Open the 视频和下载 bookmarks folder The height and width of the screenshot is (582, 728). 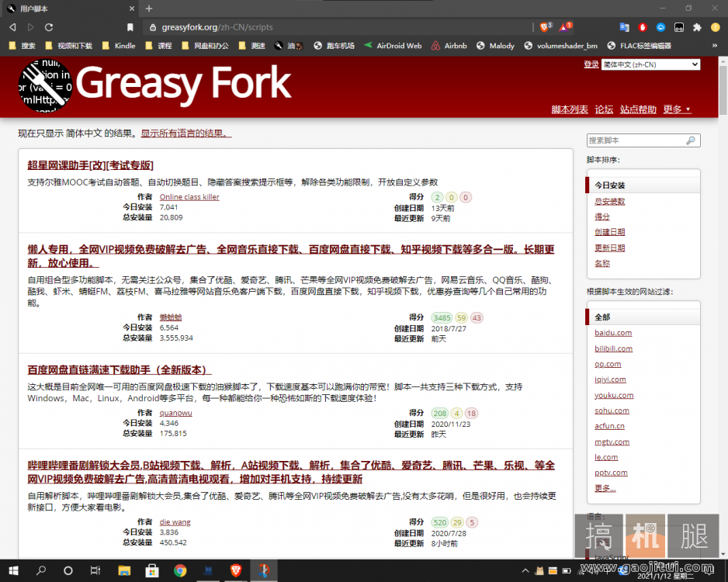69,46
